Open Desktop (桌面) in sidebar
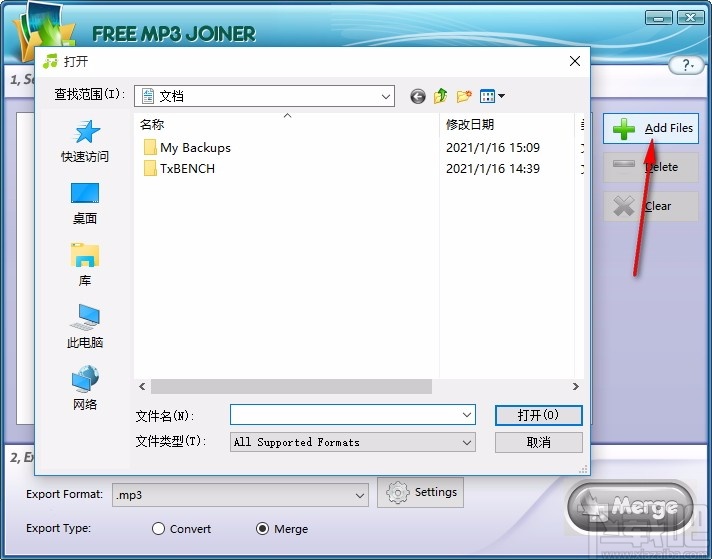 85,203
